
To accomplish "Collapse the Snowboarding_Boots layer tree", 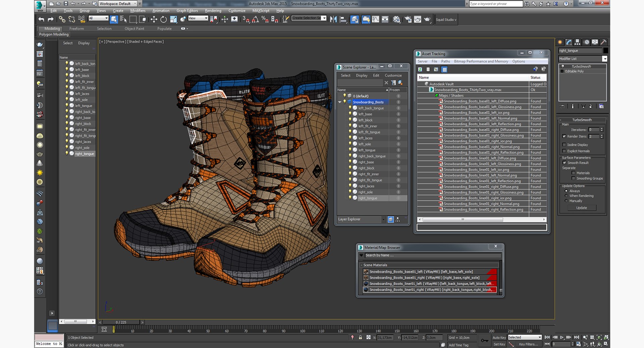I will 340,102.
